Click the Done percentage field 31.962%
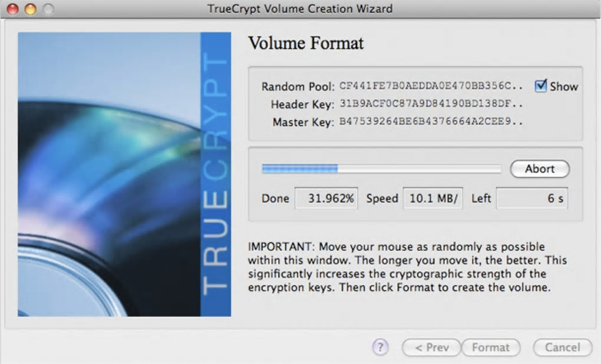Image resolution: width=601 pixels, height=364 pixels. (x=326, y=198)
